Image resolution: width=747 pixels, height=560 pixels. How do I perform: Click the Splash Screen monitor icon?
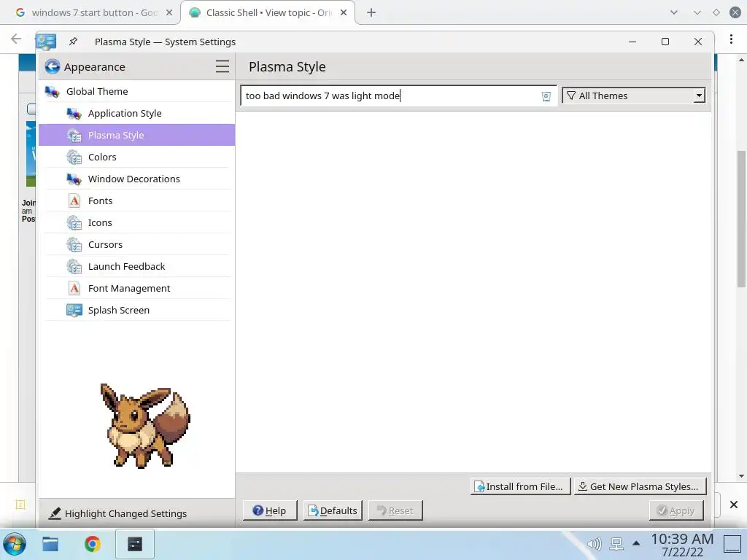click(x=74, y=311)
